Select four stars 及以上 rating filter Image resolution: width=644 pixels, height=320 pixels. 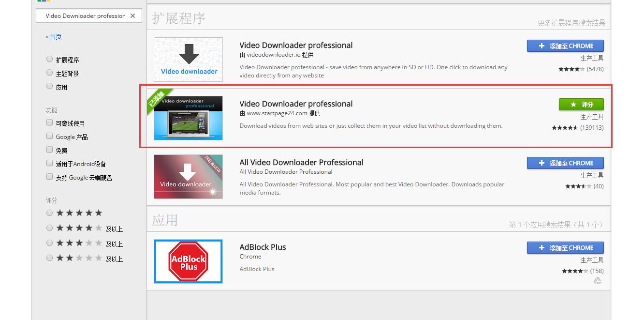49,228
